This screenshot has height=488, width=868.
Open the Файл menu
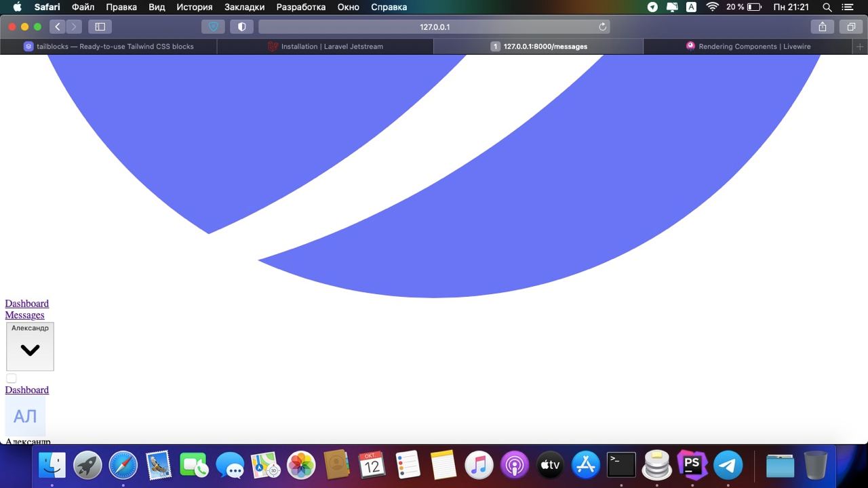(83, 7)
